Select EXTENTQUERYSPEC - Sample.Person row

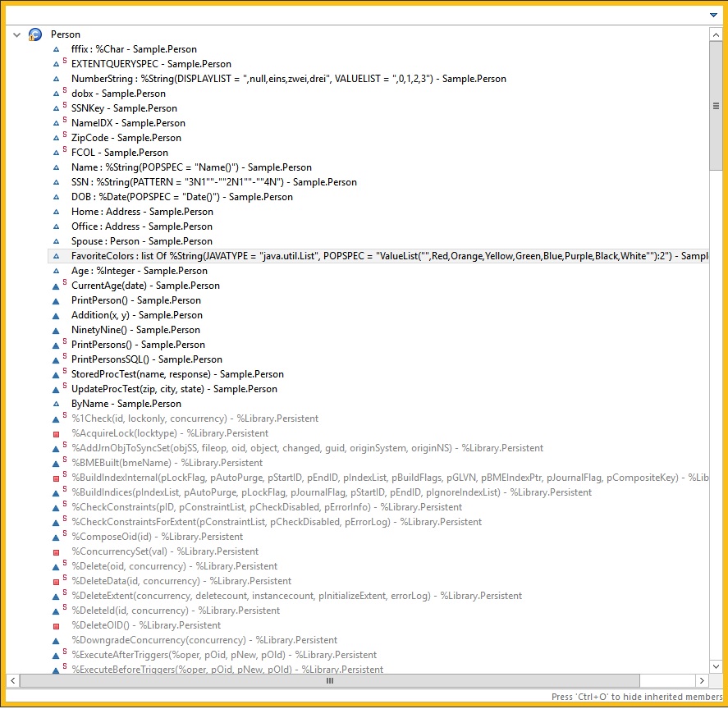[151, 64]
